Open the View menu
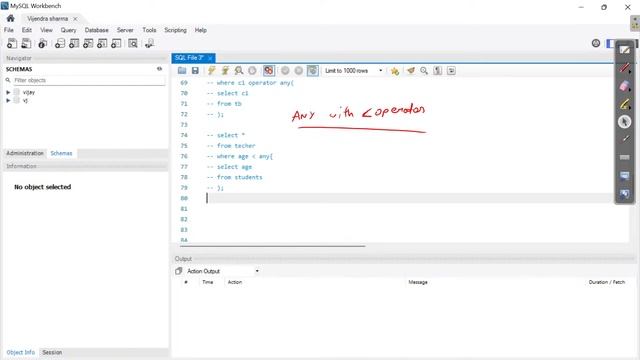This screenshot has height=360, width=640. click(46, 30)
